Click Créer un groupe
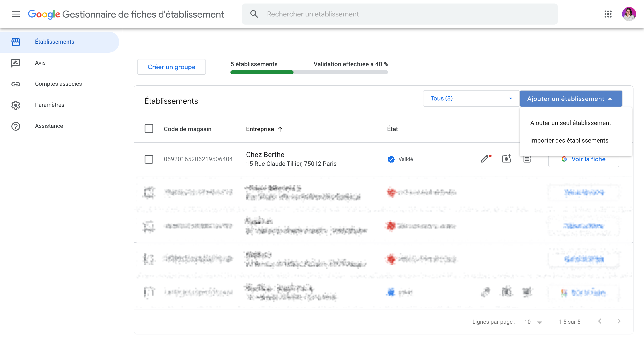This screenshot has height=350, width=644. pyautogui.click(x=172, y=67)
